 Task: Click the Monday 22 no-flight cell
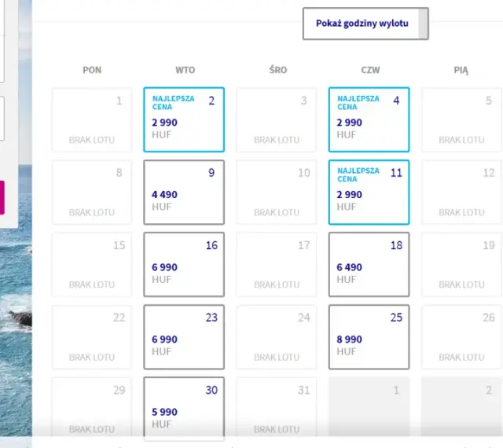click(92, 337)
